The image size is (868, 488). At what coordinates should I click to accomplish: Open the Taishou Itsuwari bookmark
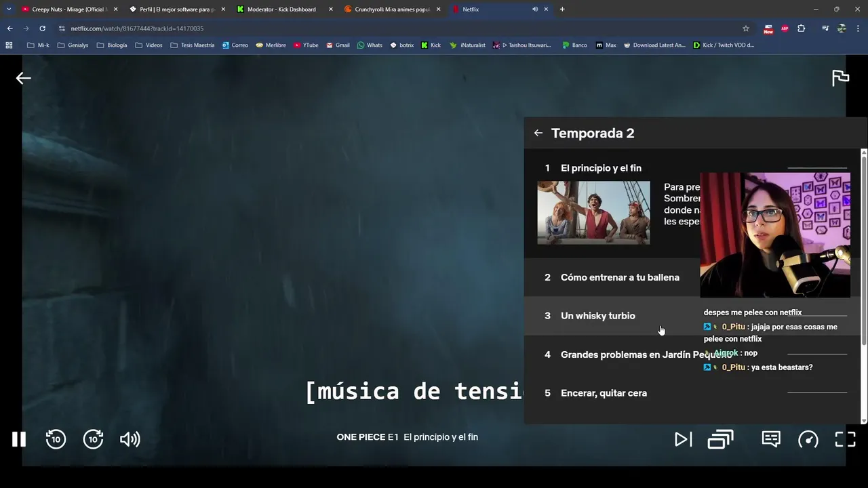(x=522, y=45)
